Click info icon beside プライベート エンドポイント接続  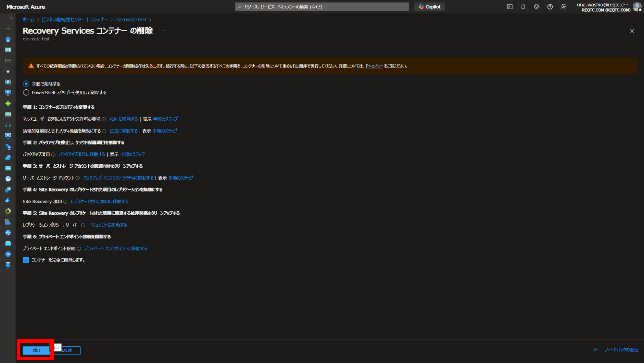(x=79, y=249)
